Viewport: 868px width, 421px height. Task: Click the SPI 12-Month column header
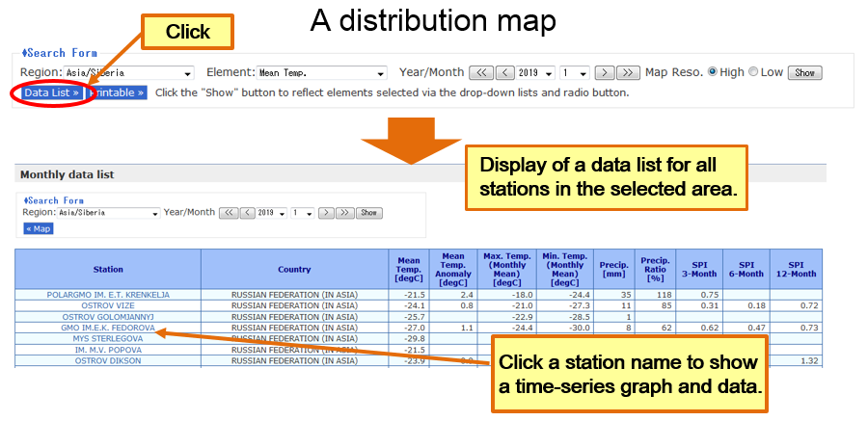[x=796, y=270]
